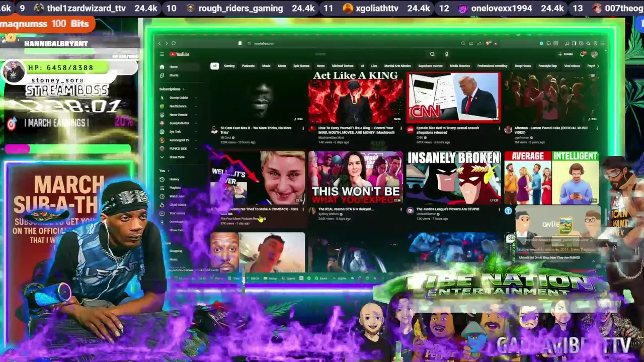
Task: Select the Live filter chip
Action: [x=374, y=66]
